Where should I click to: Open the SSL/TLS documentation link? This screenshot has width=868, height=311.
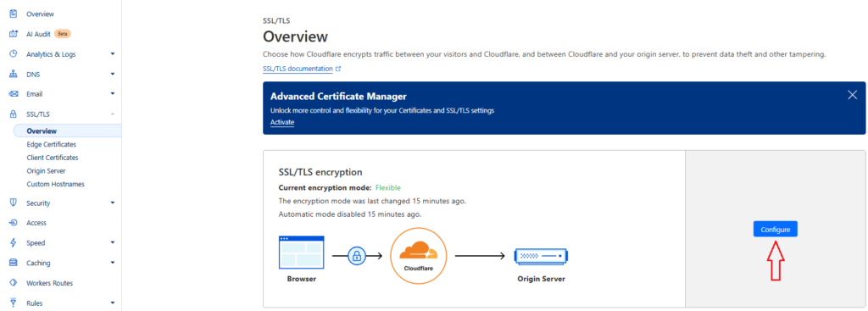(x=298, y=69)
